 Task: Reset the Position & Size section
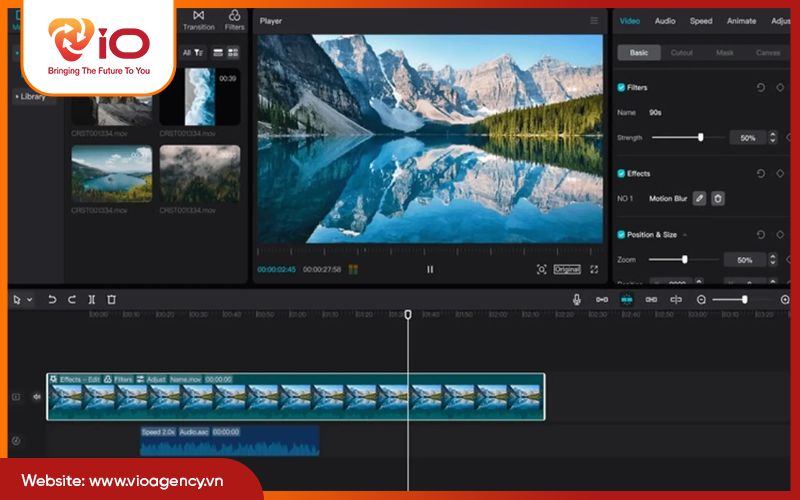pos(761,235)
